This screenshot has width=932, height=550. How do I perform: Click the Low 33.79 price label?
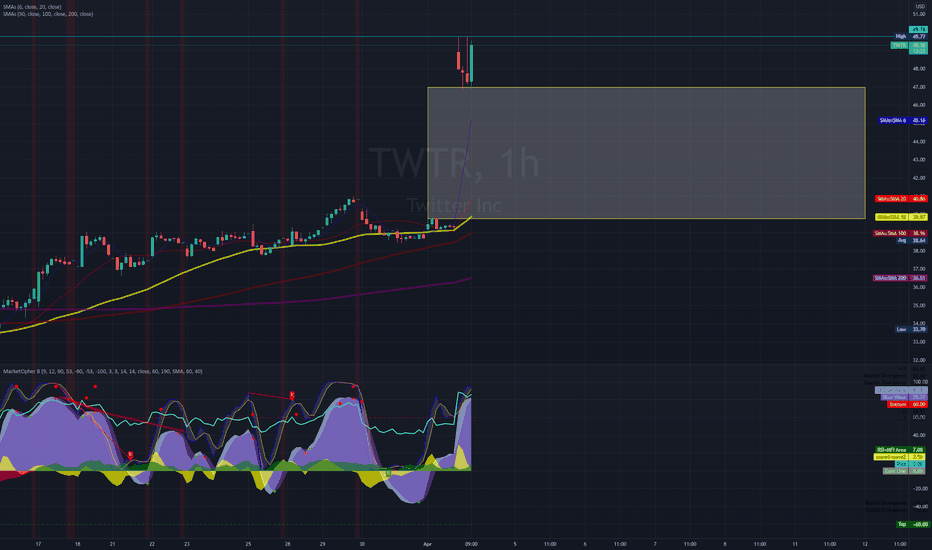click(x=911, y=329)
